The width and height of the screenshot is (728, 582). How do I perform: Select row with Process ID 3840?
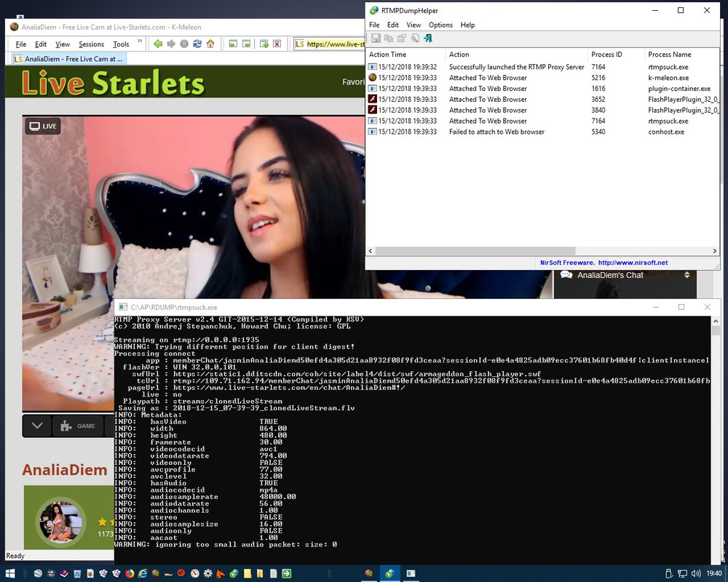[x=543, y=110]
